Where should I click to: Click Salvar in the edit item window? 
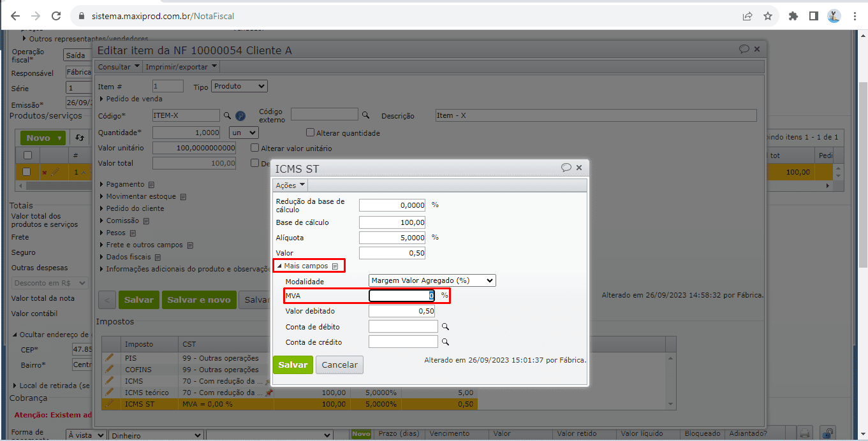[138, 300]
